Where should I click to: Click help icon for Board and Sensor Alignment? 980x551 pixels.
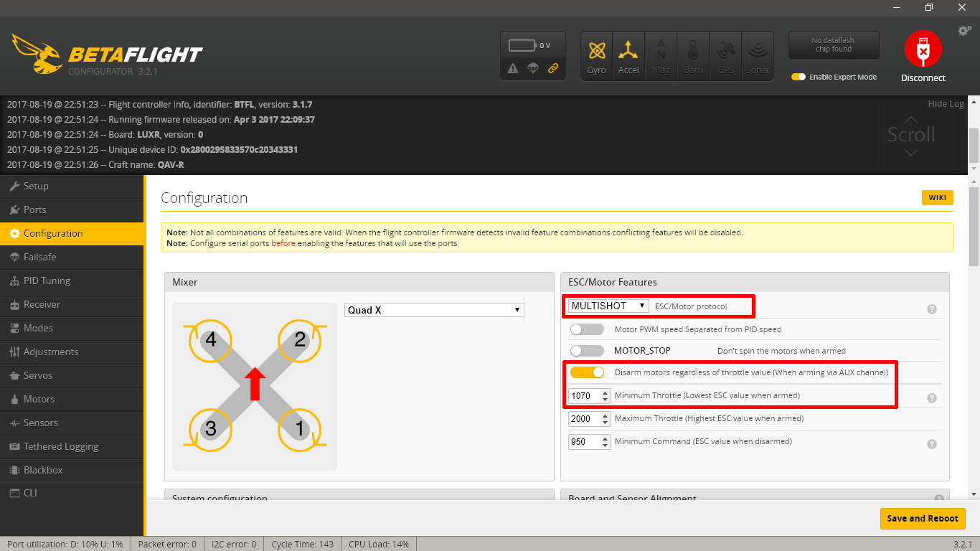click(x=939, y=498)
